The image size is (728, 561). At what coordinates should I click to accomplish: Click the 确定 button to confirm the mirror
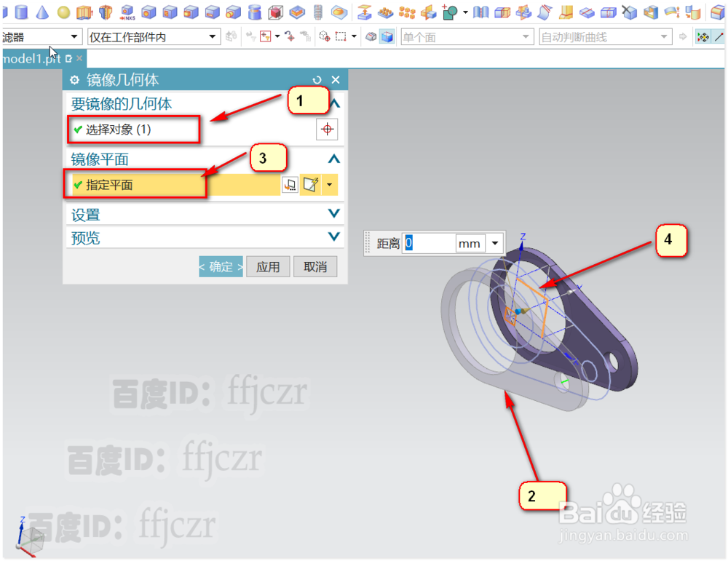[x=221, y=266]
